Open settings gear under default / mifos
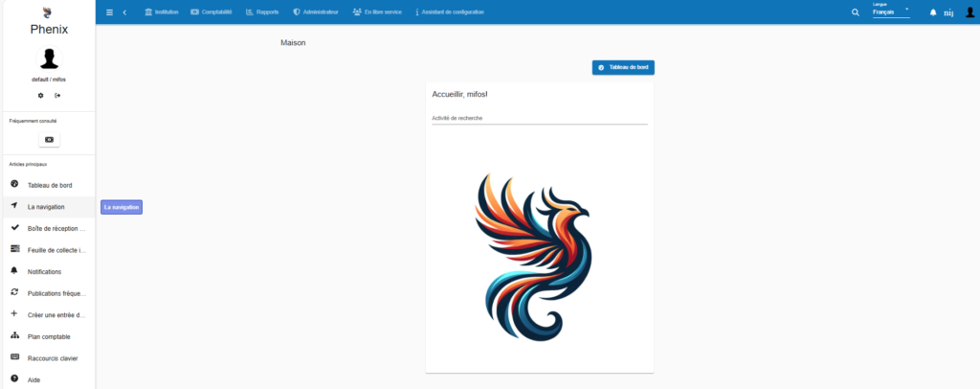Screen dimensions: 980x389 40,95
